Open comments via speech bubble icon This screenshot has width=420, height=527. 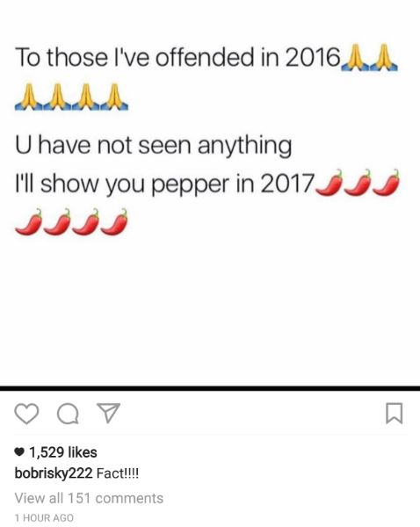point(68,414)
